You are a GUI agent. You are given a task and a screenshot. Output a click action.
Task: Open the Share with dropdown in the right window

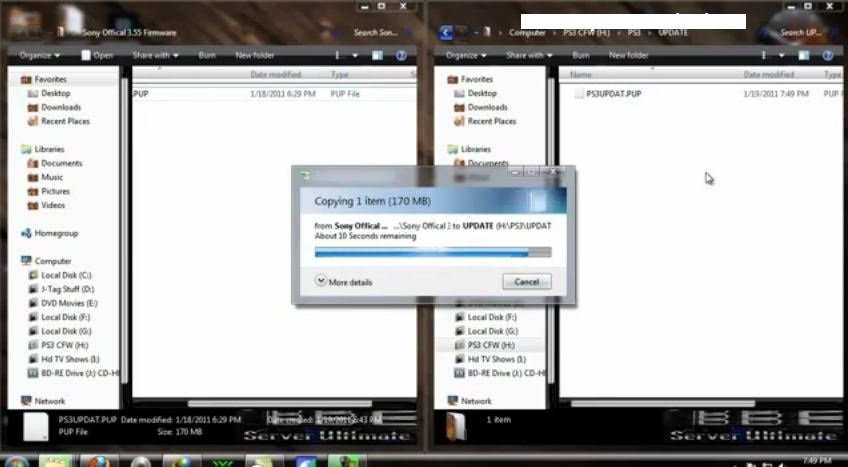pos(529,55)
